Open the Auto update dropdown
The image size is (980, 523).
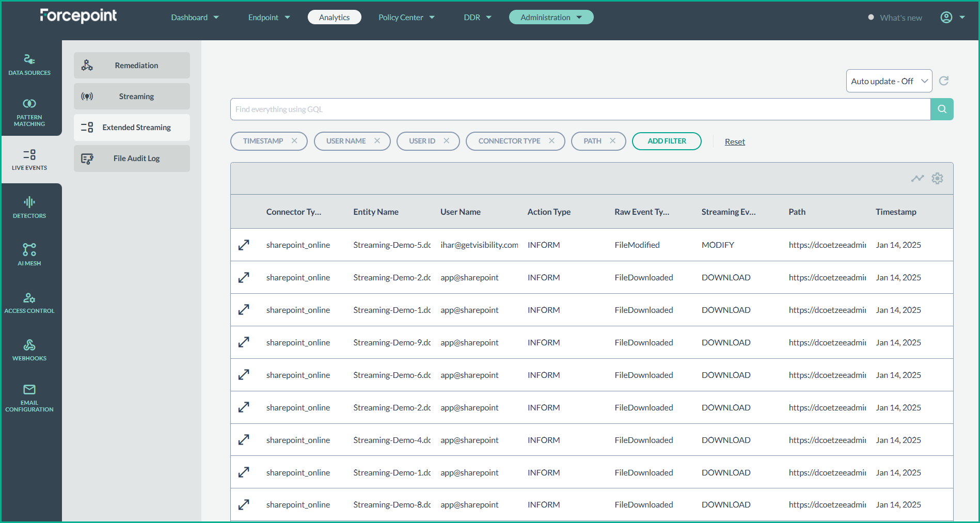889,81
